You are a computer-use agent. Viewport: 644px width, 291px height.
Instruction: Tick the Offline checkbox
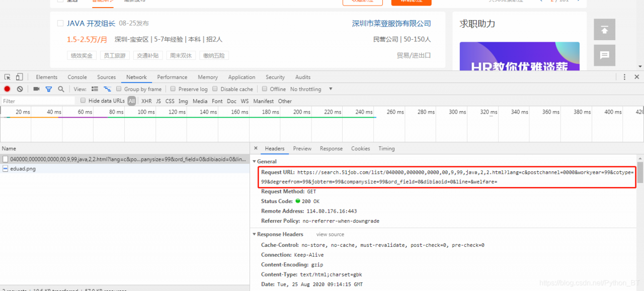[x=265, y=89]
